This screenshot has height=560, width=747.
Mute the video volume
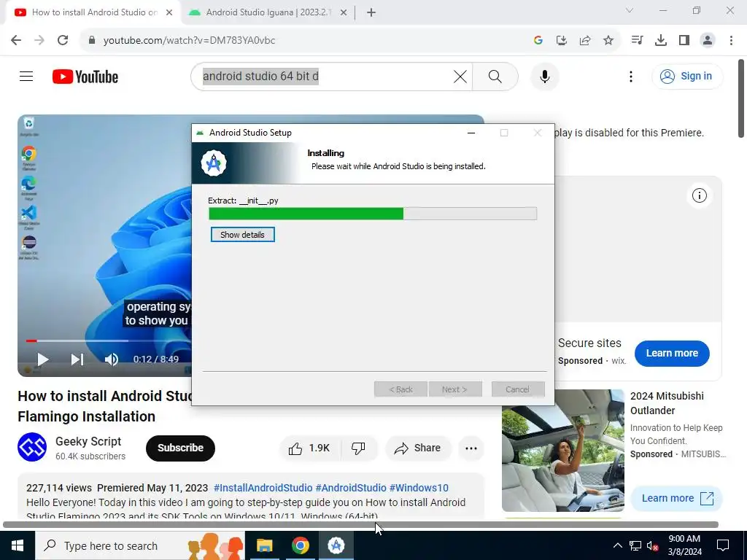tap(111, 359)
